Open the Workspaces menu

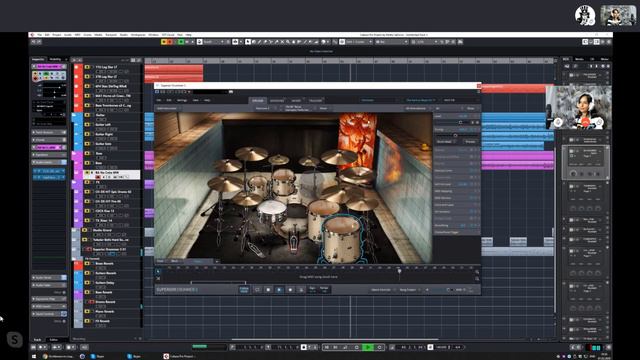pos(138,35)
